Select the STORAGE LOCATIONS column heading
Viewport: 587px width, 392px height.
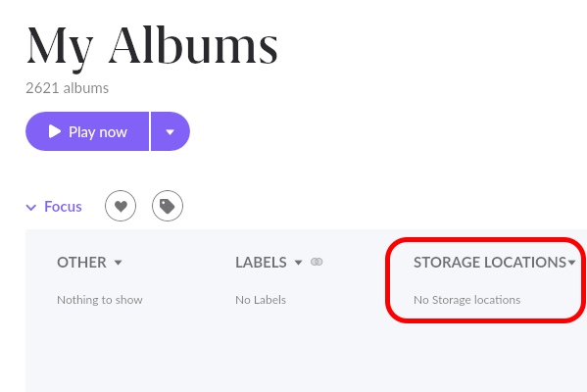click(x=490, y=262)
